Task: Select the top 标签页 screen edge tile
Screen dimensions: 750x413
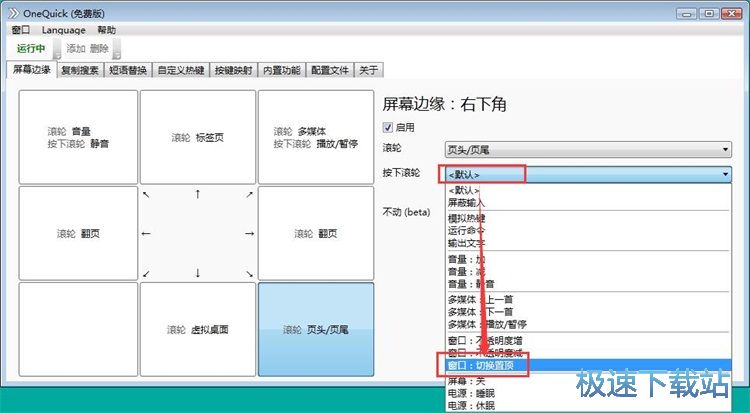Action: pos(198,137)
